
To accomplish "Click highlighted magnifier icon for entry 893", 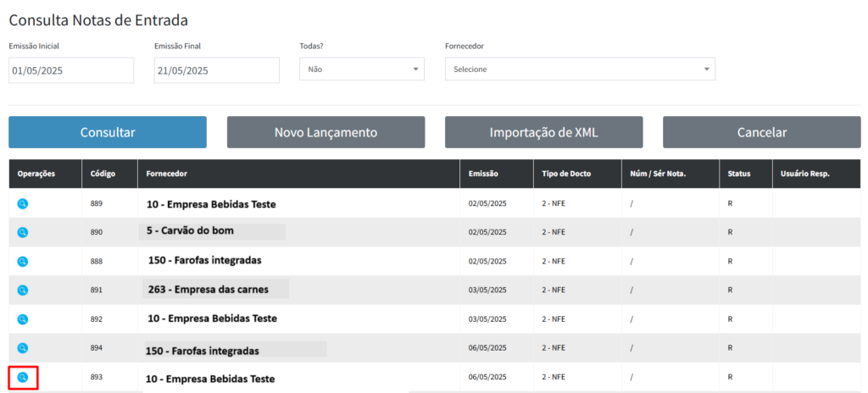I will pyautogui.click(x=23, y=377).
